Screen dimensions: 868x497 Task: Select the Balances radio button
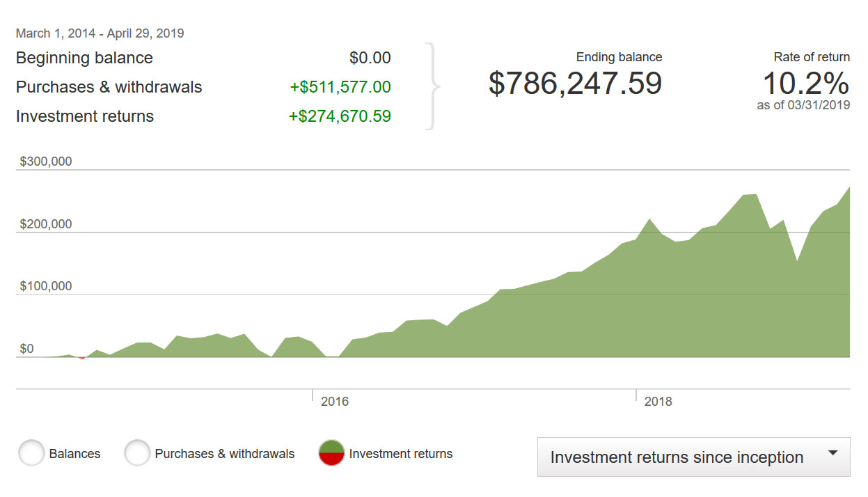pyautogui.click(x=32, y=453)
